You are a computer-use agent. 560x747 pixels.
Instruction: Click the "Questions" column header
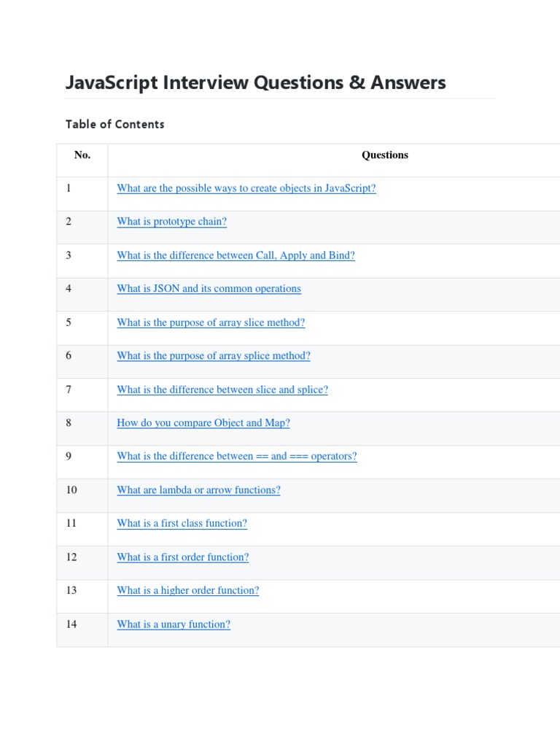click(385, 155)
